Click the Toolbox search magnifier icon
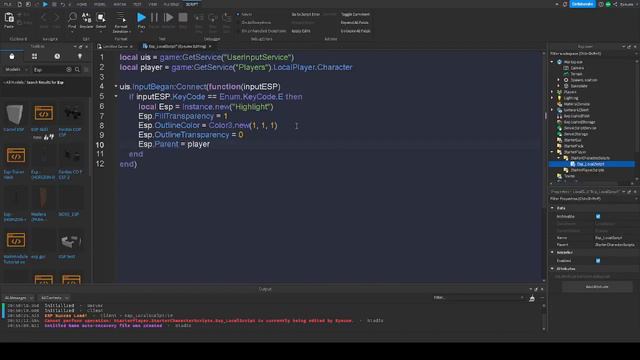Image resolution: width=640 pixels, height=360 pixels. click(x=77, y=70)
